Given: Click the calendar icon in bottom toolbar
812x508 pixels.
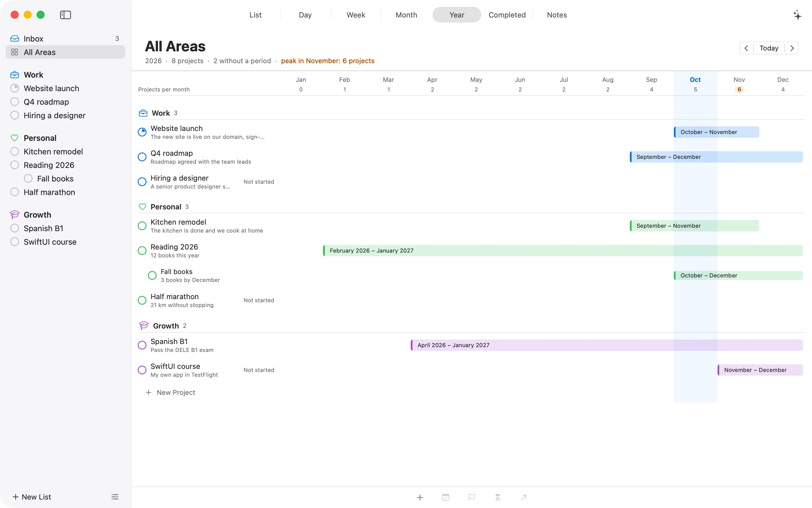Looking at the screenshot, I should click(x=445, y=497).
